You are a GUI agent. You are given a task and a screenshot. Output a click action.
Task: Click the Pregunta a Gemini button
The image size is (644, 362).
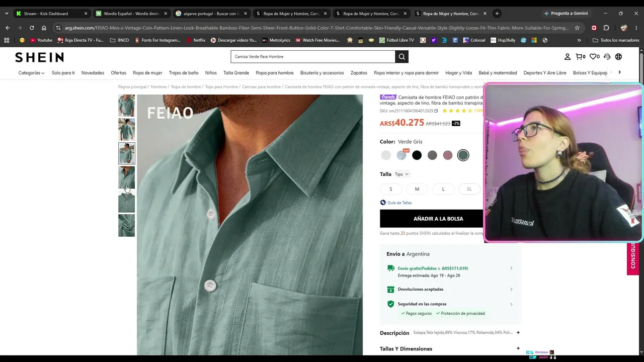pyautogui.click(x=566, y=14)
